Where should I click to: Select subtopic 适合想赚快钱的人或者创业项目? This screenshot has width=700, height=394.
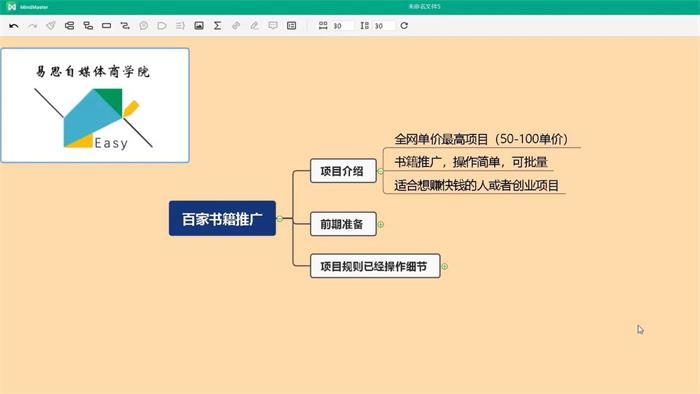click(x=476, y=185)
